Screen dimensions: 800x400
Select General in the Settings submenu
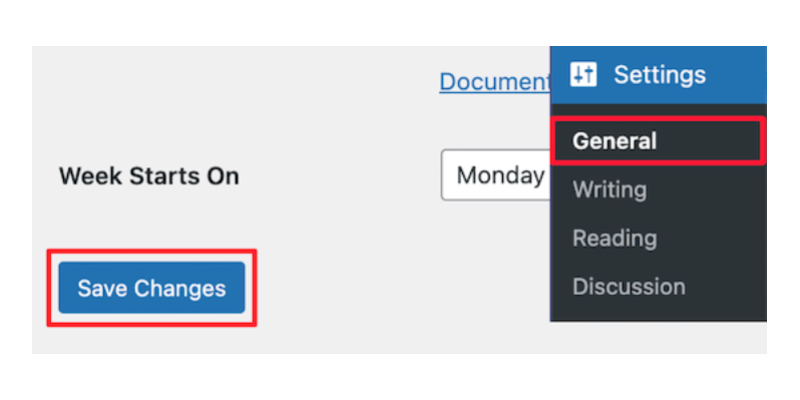[614, 141]
